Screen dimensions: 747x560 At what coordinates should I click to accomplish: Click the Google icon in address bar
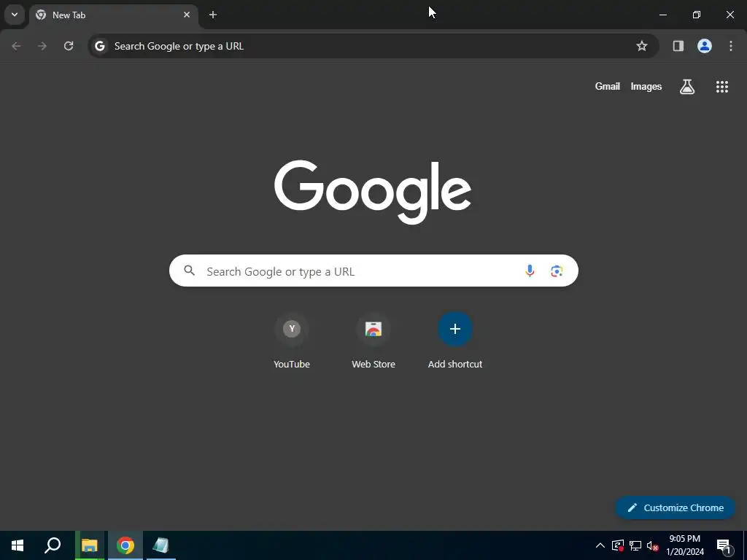pyautogui.click(x=99, y=46)
